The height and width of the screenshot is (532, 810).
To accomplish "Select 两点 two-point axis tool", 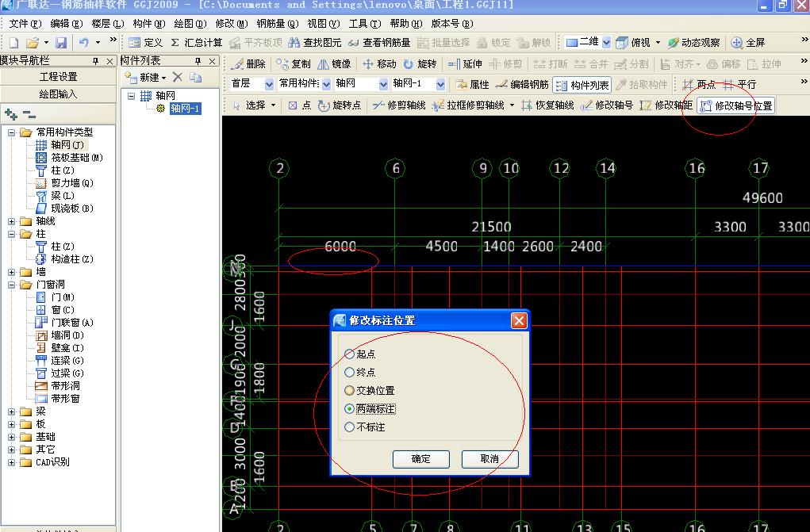I will click(x=699, y=84).
